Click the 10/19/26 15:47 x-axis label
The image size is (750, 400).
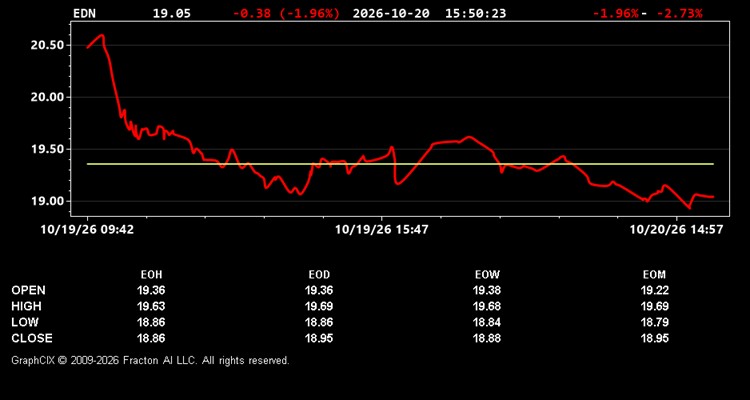(x=381, y=230)
